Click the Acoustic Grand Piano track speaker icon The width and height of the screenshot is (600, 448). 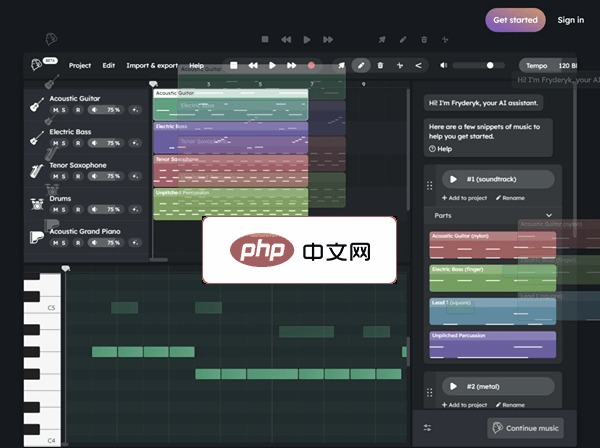coord(94,243)
